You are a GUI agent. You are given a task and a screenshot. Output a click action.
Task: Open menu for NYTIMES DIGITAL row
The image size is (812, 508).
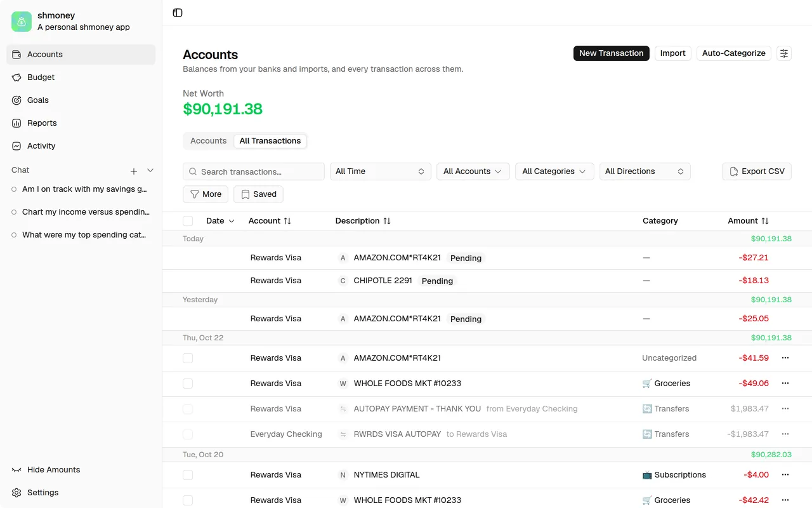(x=785, y=475)
